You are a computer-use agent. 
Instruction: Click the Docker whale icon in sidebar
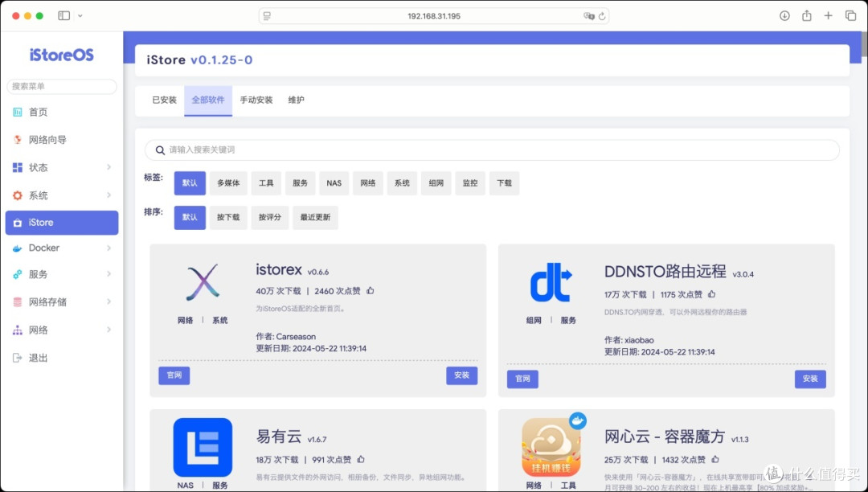click(18, 248)
